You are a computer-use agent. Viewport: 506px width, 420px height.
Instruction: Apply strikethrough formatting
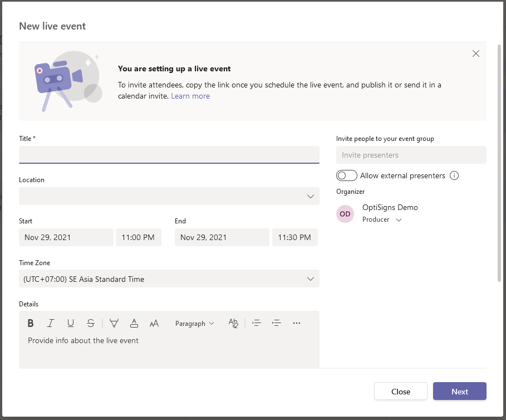coord(91,323)
